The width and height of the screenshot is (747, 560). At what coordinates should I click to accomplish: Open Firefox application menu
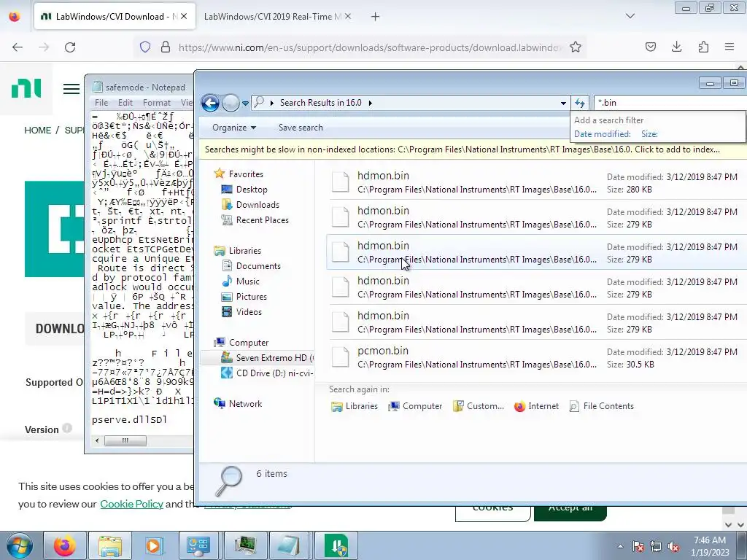coord(729,47)
